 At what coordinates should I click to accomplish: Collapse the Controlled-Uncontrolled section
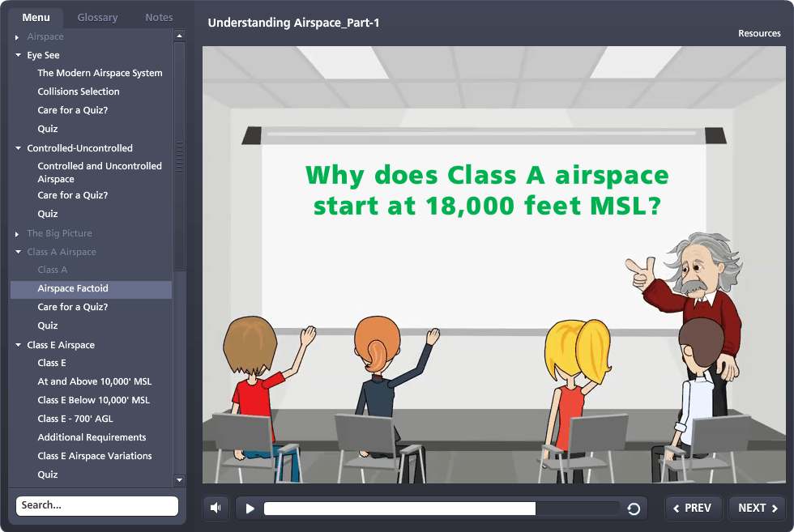(x=18, y=148)
